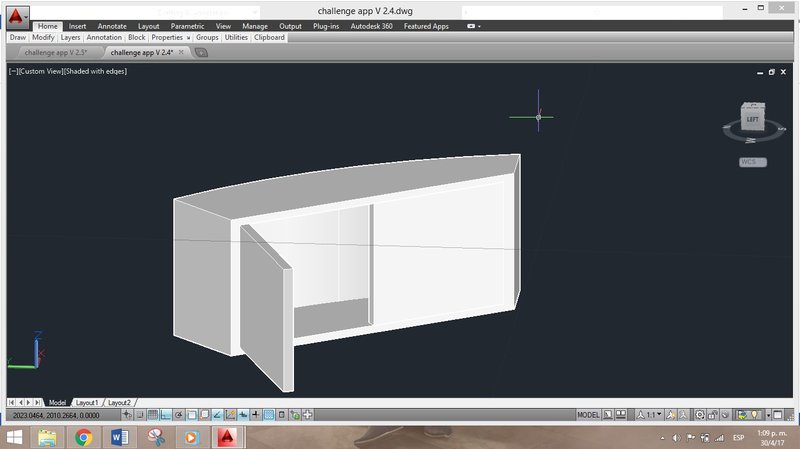
Task: Click the Workspace Switching gear icon
Action: point(699,414)
